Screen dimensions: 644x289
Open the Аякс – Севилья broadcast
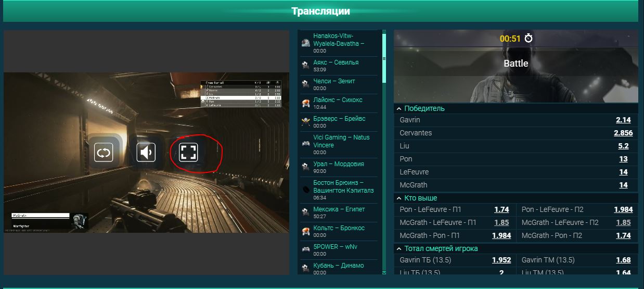tap(336, 62)
